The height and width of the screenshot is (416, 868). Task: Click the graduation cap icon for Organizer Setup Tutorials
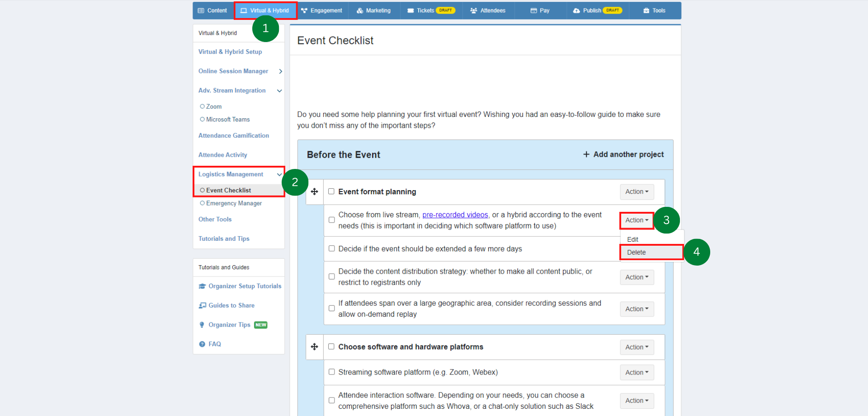tap(202, 286)
